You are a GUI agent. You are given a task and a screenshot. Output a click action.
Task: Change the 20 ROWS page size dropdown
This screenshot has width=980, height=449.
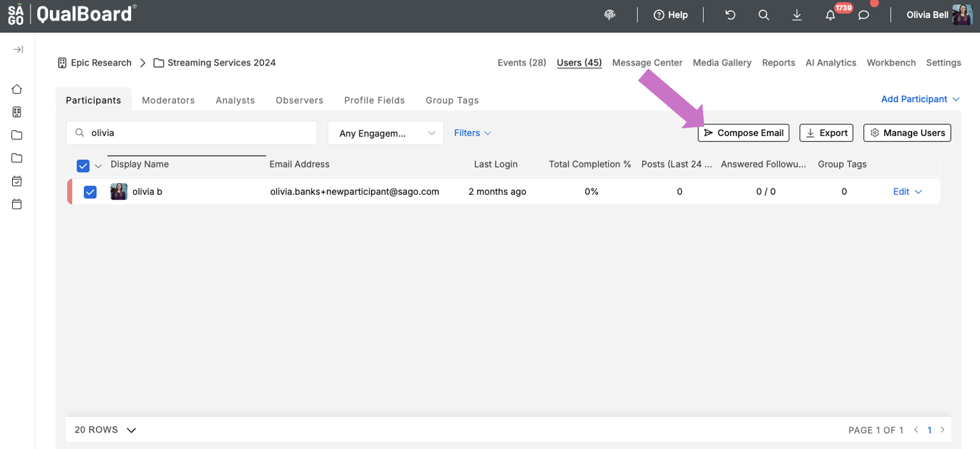coord(105,430)
